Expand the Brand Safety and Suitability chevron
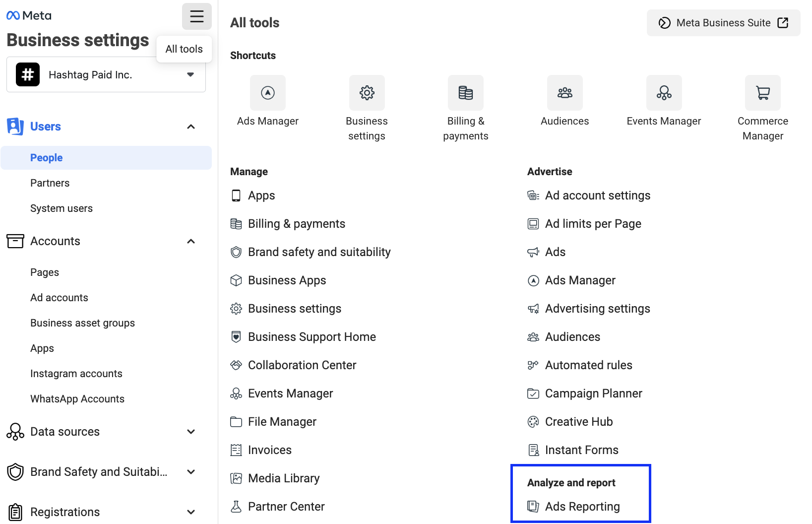Screen dimensions: 812x524 point(191,472)
